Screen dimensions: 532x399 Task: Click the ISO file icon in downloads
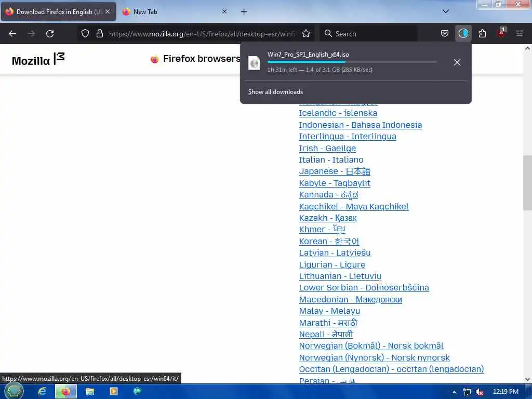tap(254, 63)
